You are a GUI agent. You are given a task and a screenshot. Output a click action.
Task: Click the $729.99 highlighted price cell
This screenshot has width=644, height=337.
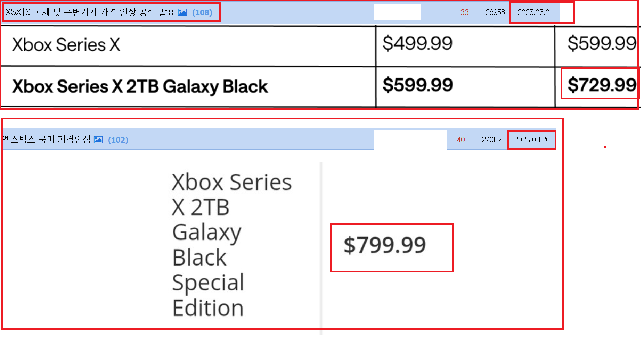pos(602,85)
